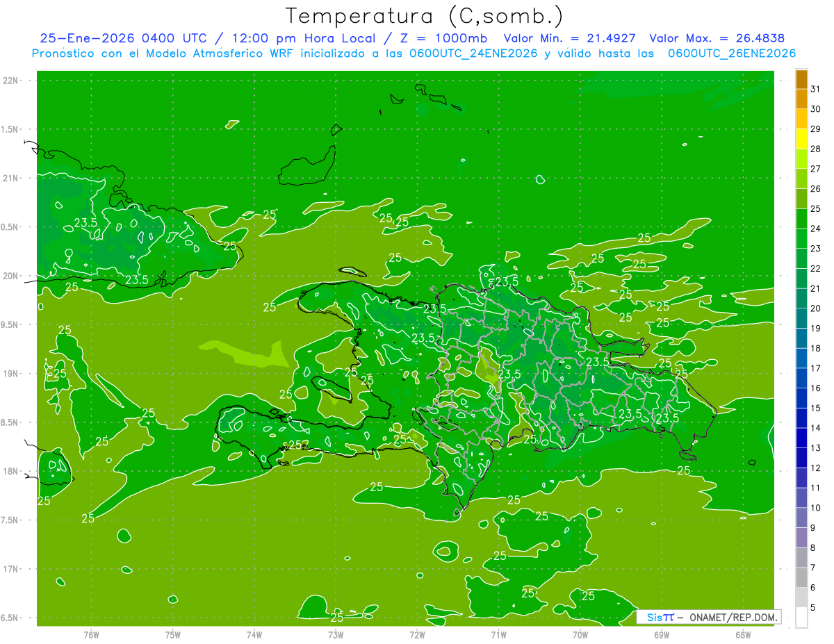Image resolution: width=834 pixels, height=644 pixels.
Task: Click the color legend value '29'
Action: tap(816, 129)
